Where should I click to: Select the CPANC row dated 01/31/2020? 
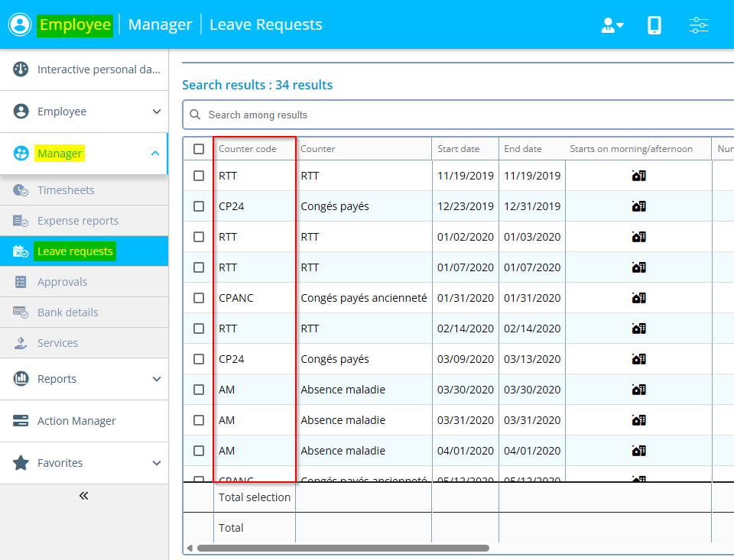click(199, 298)
